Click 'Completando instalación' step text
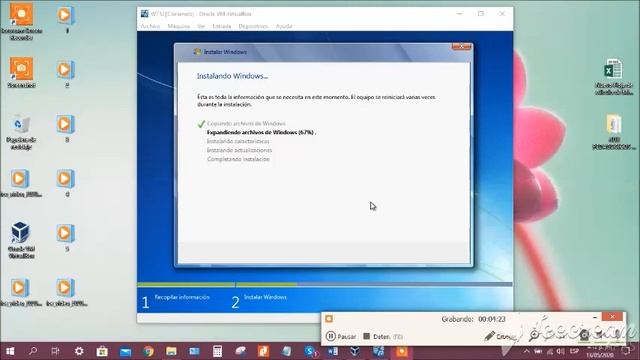Viewport: 640px width, 360px height. coord(238,159)
